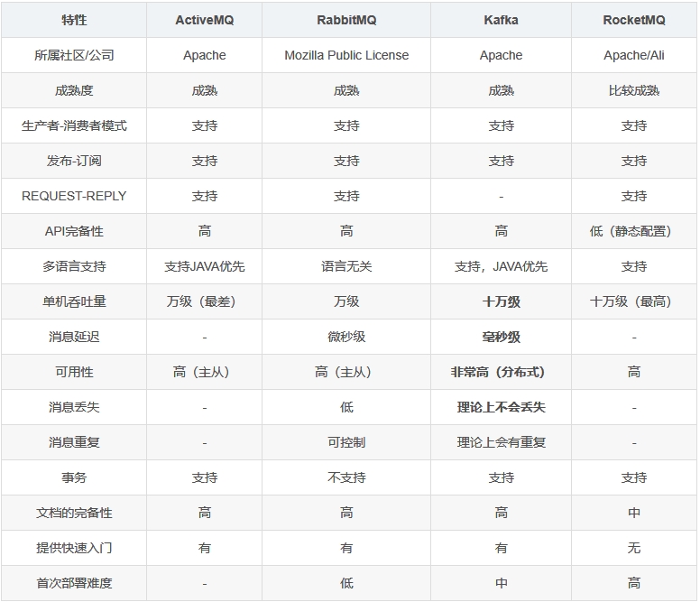The height and width of the screenshot is (602, 700).
Task: Click the 低（静态配置）cell
Action: (631, 231)
